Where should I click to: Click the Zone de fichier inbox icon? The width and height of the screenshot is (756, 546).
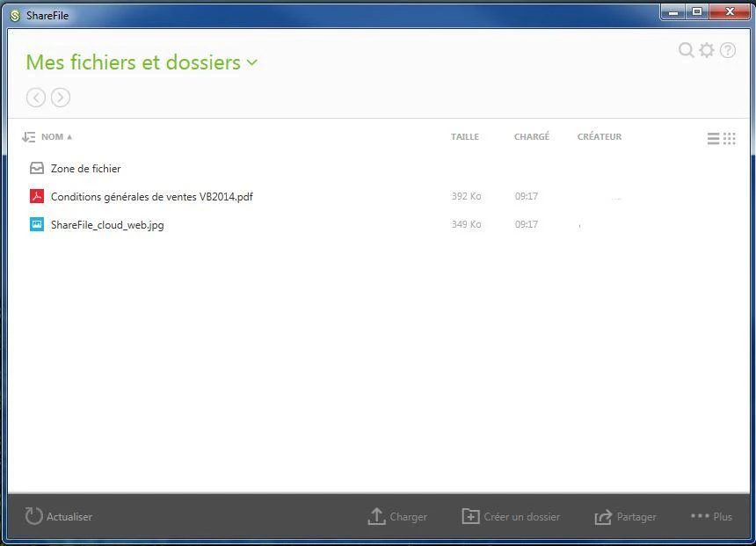coord(37,168)
